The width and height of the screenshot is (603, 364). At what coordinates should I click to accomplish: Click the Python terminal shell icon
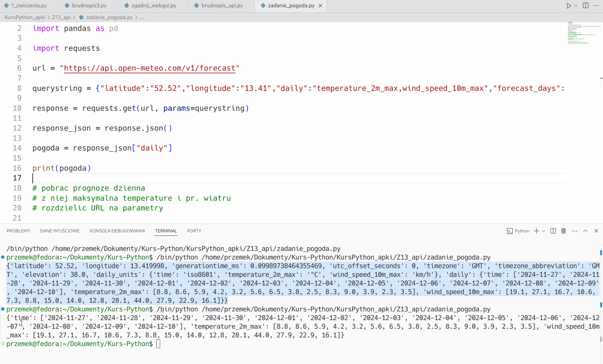510,231
